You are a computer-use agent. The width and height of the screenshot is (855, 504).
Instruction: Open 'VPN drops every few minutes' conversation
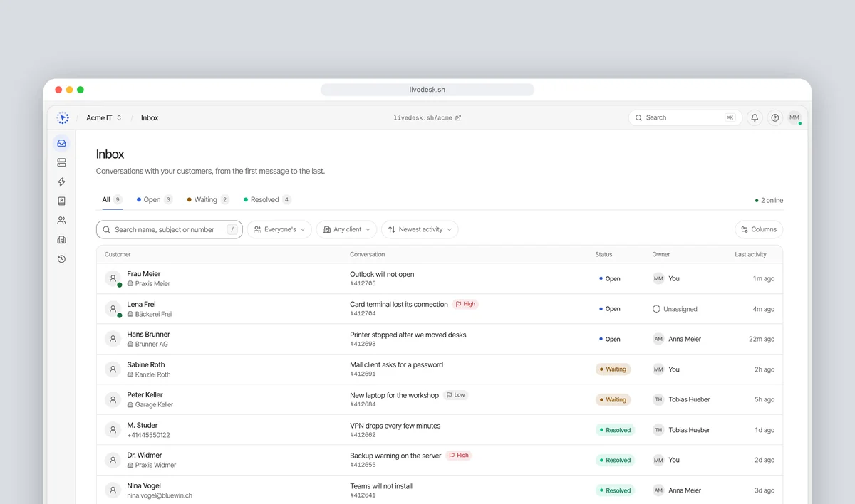pos(395,426)
